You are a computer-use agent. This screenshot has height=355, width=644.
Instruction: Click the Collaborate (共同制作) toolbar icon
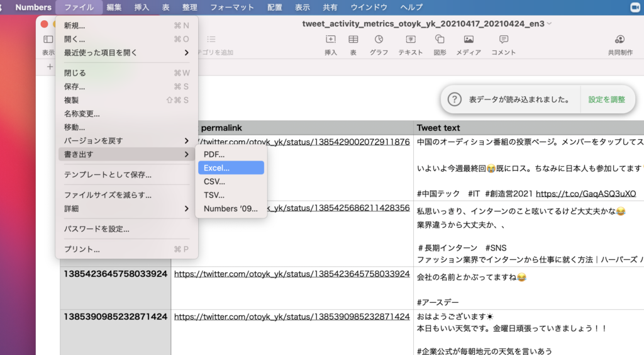[x=619, y=40]
